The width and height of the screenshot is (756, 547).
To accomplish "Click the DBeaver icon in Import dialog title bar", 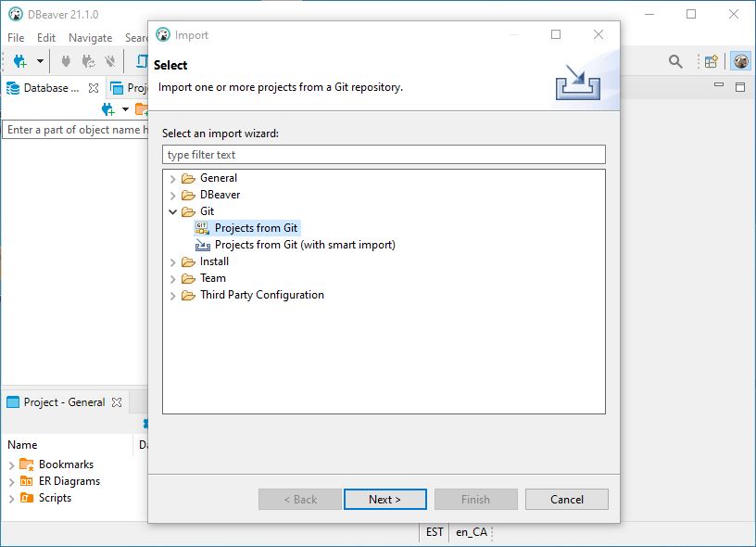I will [x=163, y=34].
